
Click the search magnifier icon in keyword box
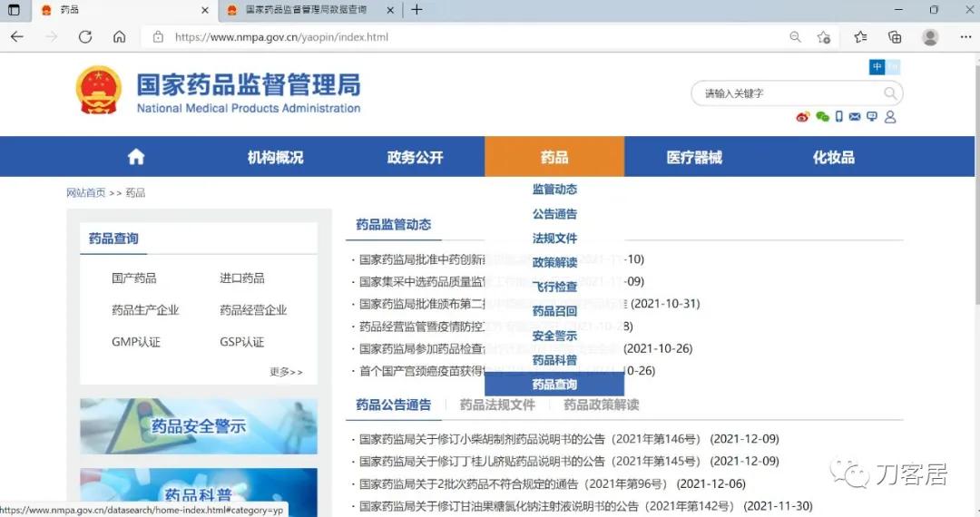(x=890, y=93)
